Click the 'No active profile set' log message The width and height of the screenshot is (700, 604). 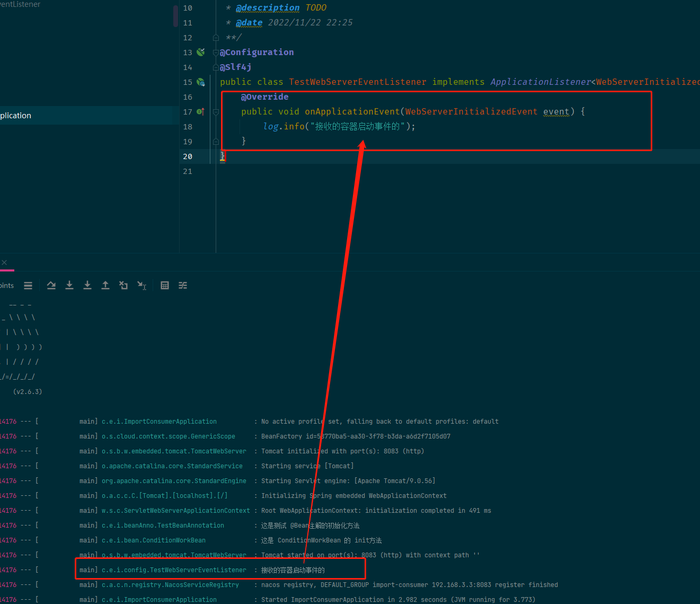pos(380,422)
